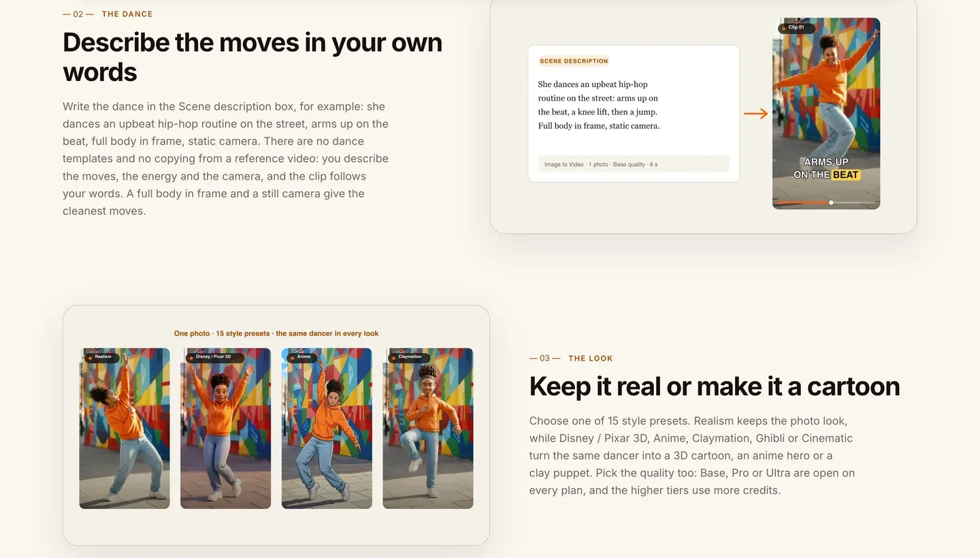
Task: Select the Realism style preset thumbnail
Action: 125,429
